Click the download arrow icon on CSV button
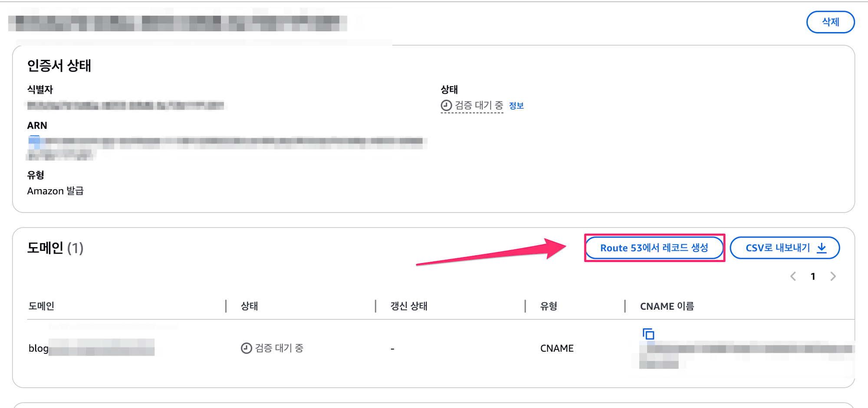The image size is (868, 408). coord(822,248)
